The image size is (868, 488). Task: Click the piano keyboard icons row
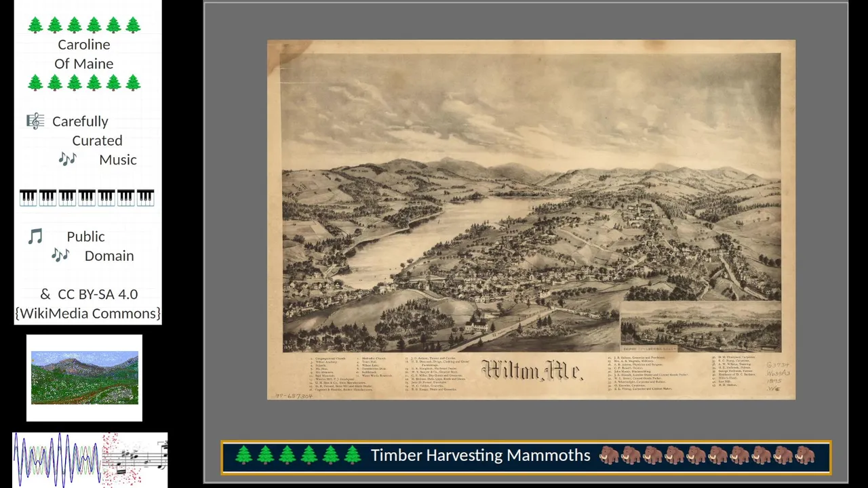point(87,198)
